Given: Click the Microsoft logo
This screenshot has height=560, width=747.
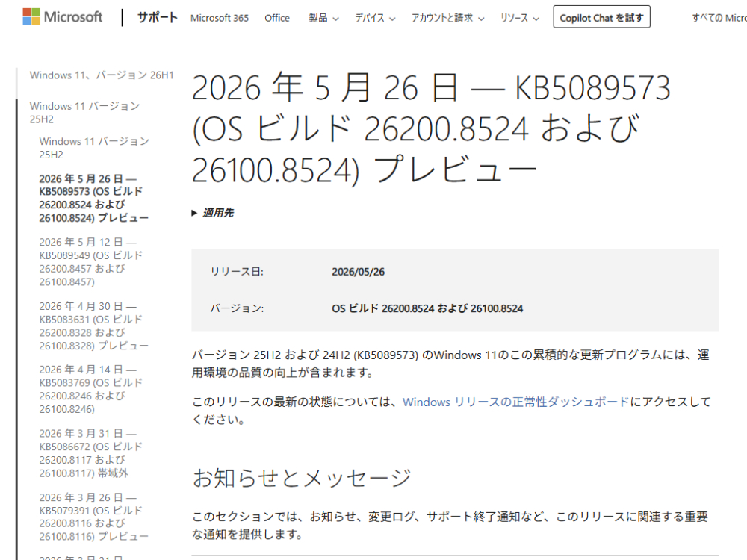Looking at the screenshot, I should click(x=63, y=17).
